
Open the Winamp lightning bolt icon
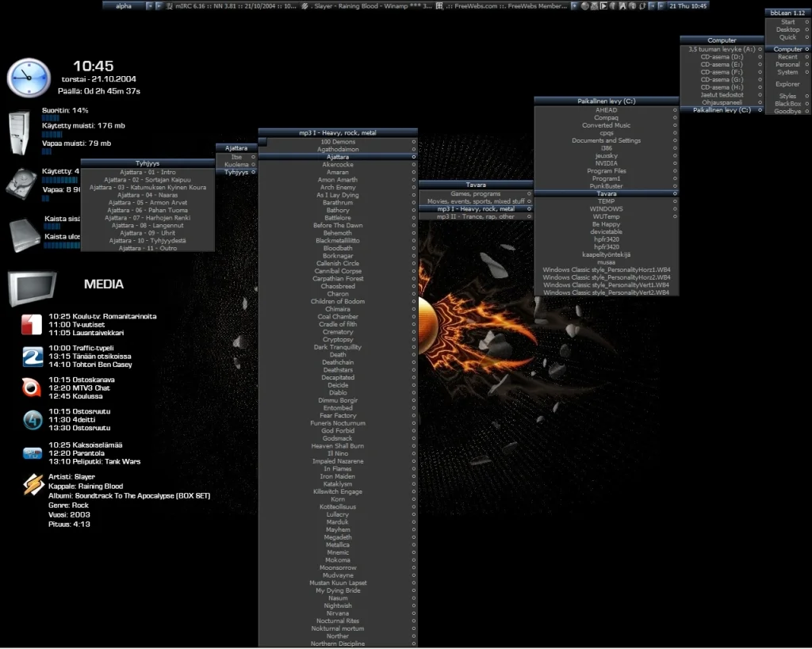(x=33, y=485)
